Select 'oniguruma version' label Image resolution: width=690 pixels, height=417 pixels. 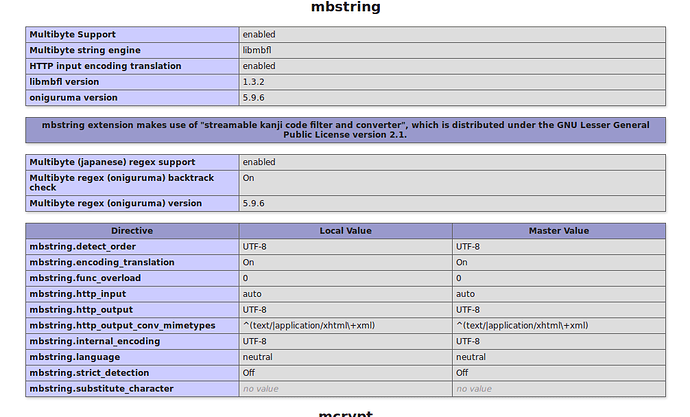click(132, 98)
